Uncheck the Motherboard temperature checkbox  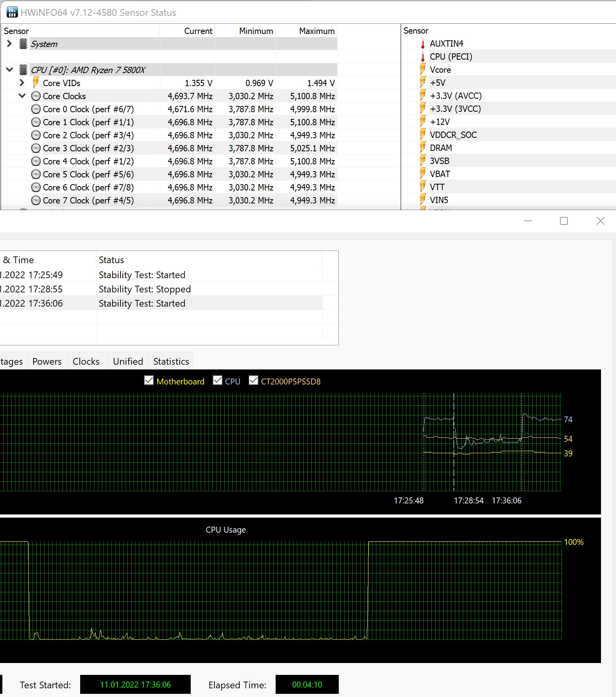click(149, 381)
